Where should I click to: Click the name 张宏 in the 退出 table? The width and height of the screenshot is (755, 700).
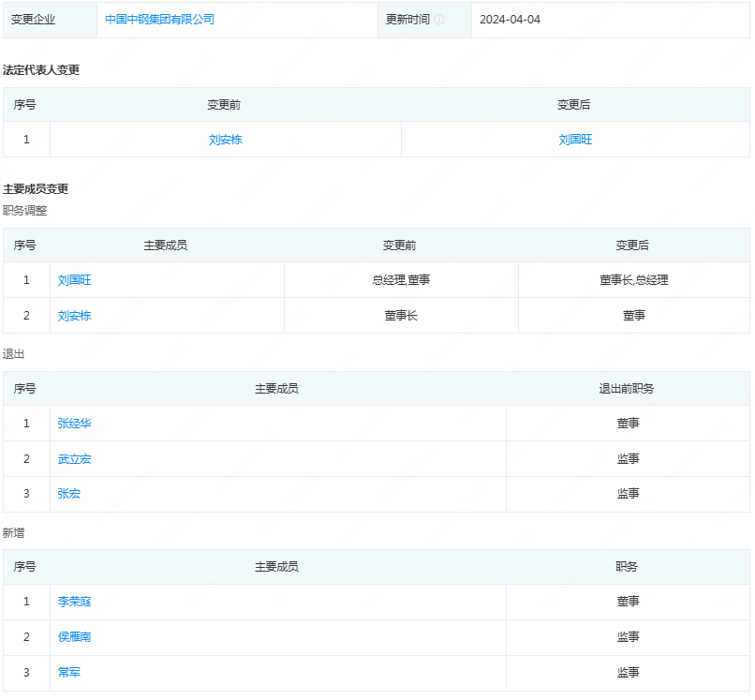point(69,494)
